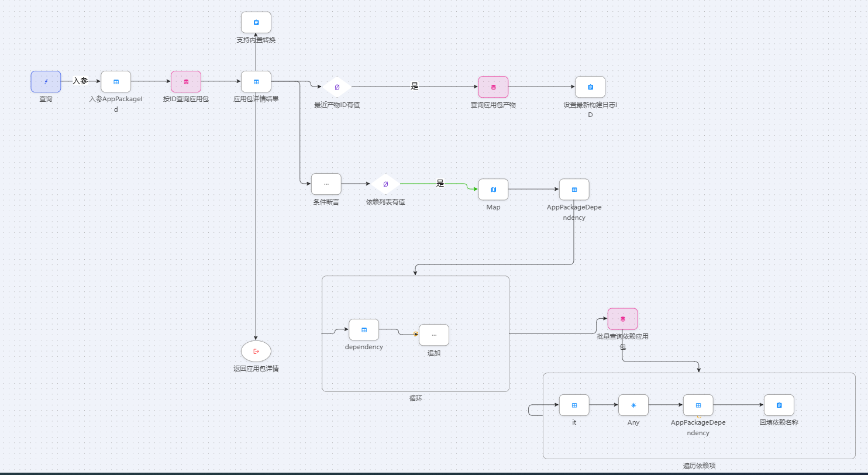The width and height of the screenshot is (868, 475).
Task: Click the it node in 遍历依赖项
Action: 574,405
